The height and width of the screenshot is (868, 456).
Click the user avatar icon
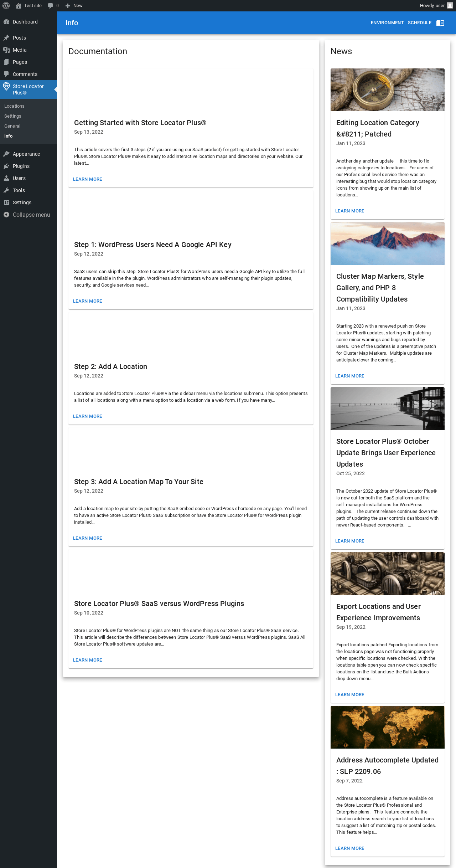pyautogui.click(x=450, y=6)
